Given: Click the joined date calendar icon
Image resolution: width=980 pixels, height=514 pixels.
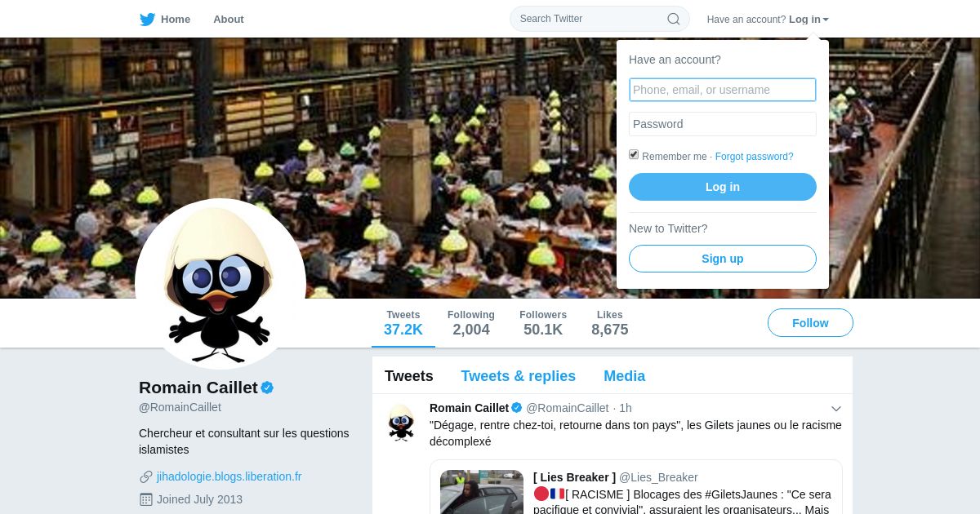Looking at the screenshot, I should tap(146, 499).
